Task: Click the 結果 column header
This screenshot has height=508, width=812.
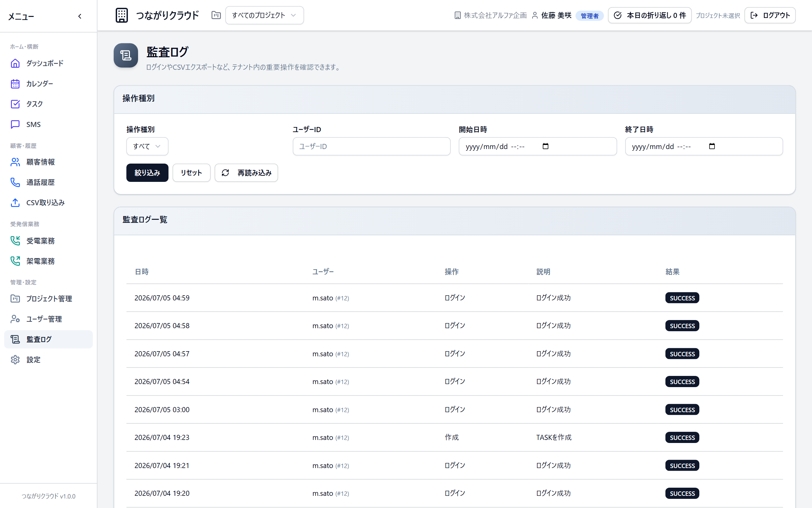Action: 672,272
